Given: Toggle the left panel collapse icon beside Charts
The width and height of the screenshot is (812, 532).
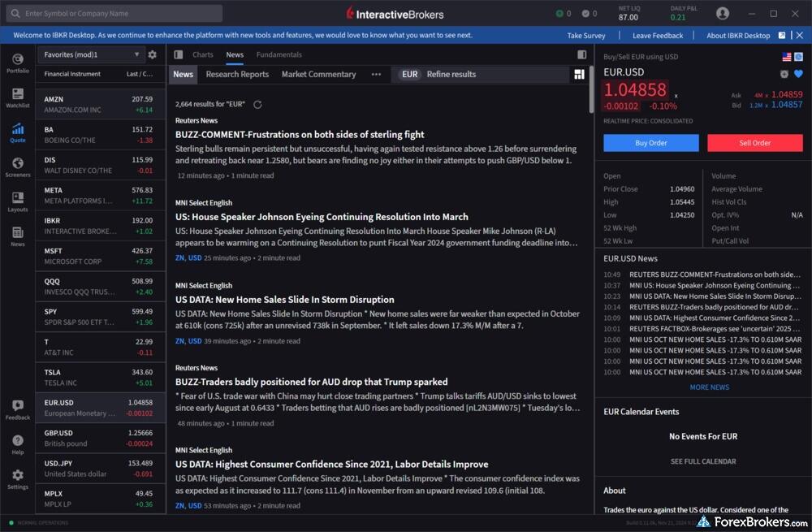Looking at the screenshot, I should [179, 54].
